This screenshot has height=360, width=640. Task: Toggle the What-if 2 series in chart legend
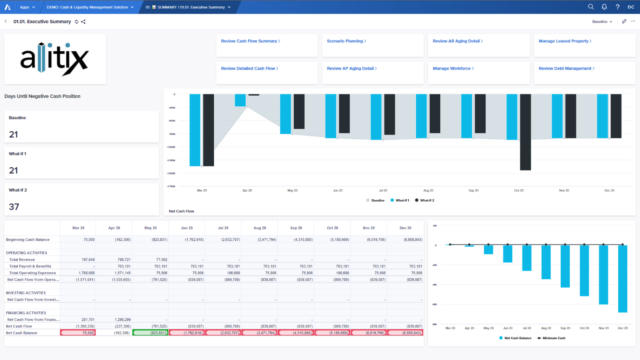point(425,200)
